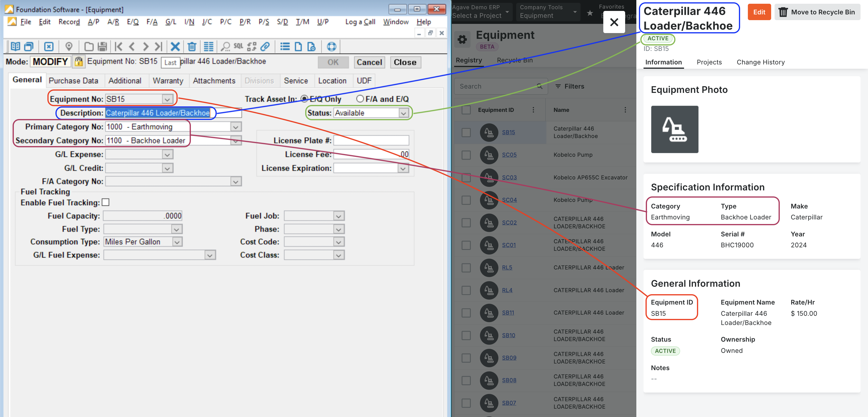Switch to the Purchase Data tab
The height and width of the screenshot is (417, 868).
[x=74, y=81]
